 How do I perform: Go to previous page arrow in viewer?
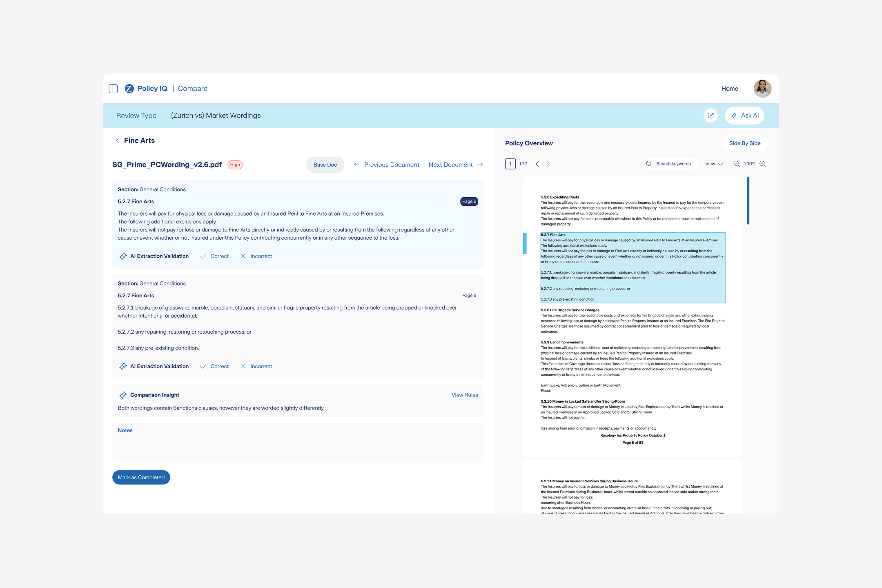click(x=537, y=164)
